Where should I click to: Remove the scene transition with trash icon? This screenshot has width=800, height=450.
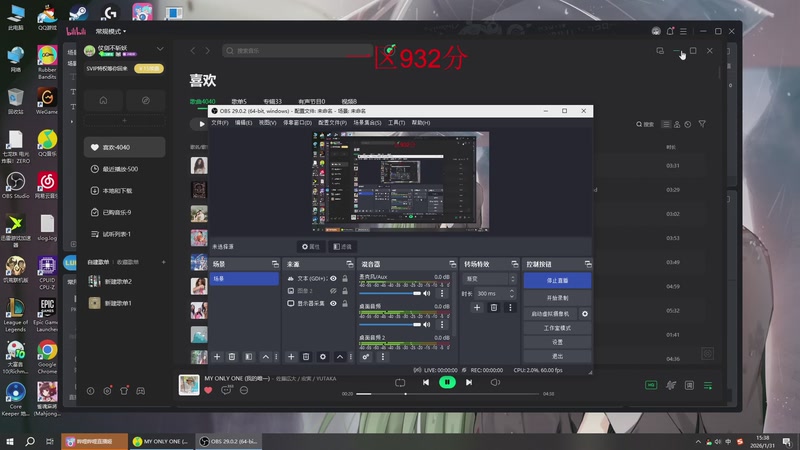[493, 308]
